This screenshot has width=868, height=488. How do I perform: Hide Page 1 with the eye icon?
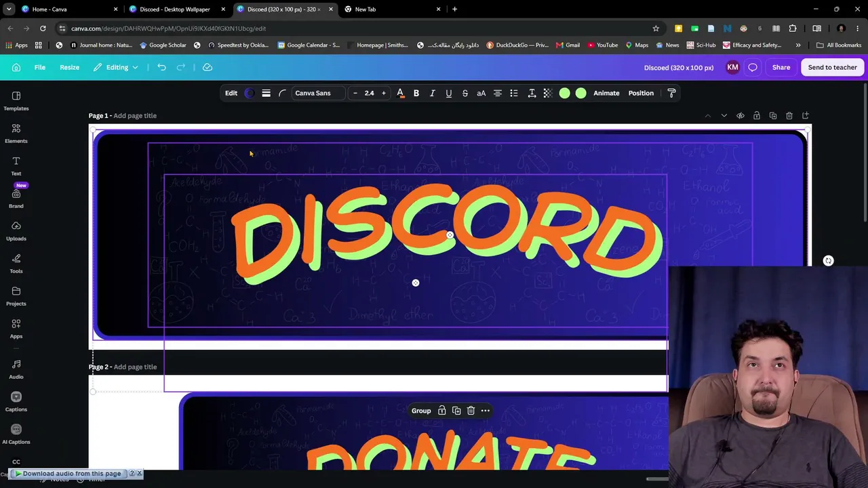coord(741,116)
